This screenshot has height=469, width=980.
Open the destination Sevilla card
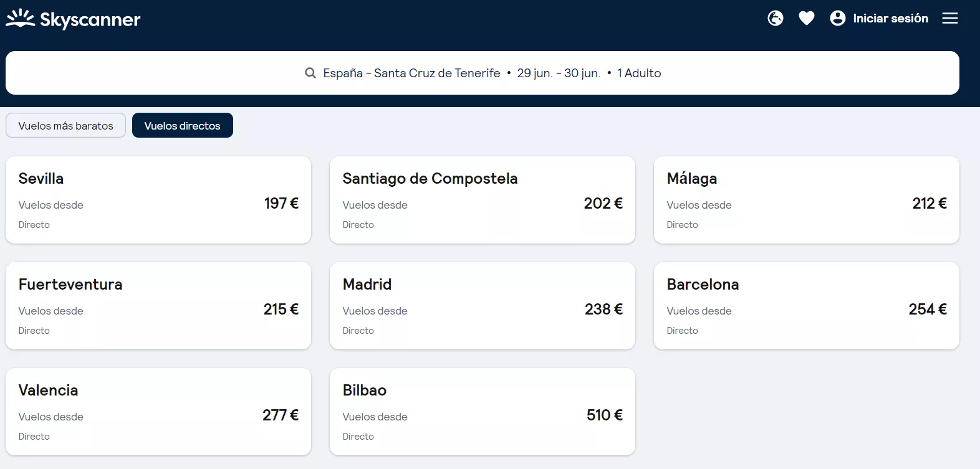click(158, 200)
